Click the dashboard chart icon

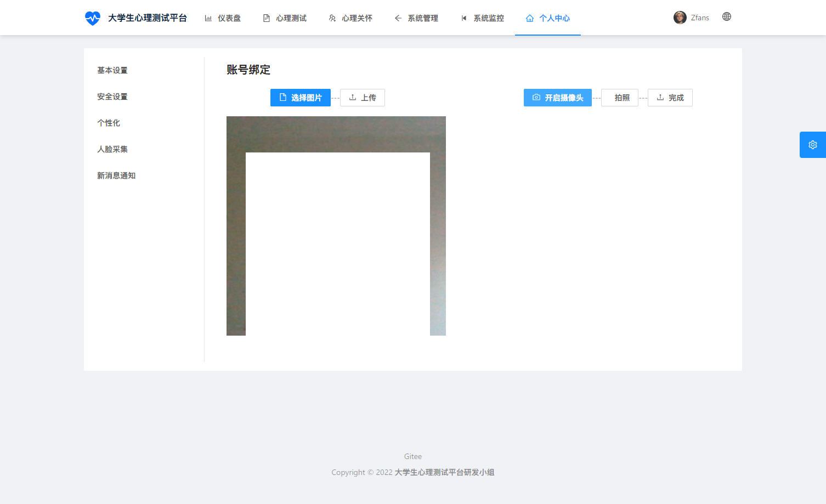tap(208, 18)
